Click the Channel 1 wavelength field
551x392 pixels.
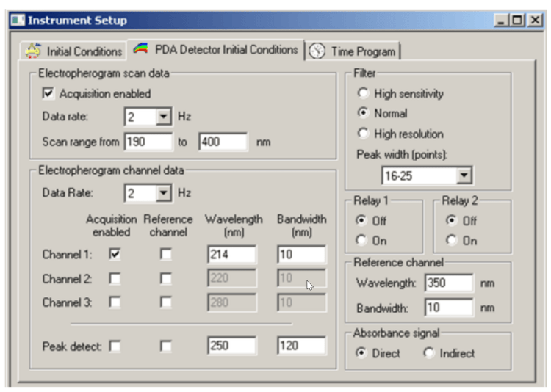(x=231, y=254)
